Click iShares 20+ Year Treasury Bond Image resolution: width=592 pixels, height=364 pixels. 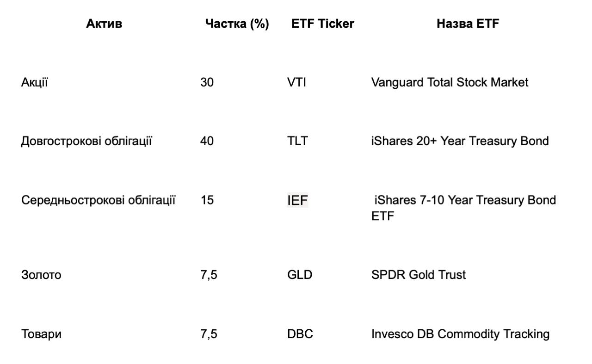tap(460, 141)
